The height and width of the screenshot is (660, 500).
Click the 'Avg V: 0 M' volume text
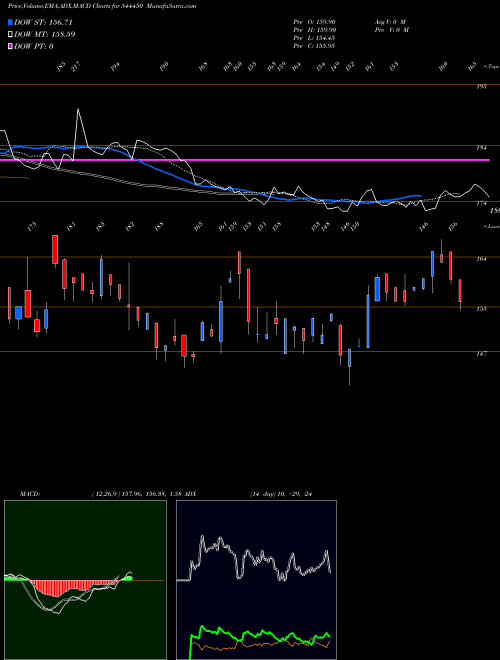(390, 22)
